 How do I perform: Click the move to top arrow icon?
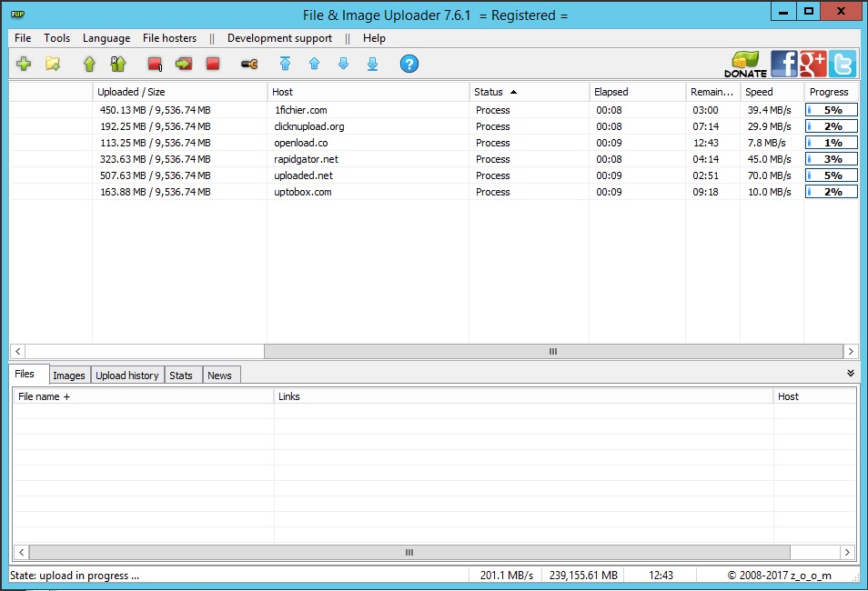coord(285,64)
